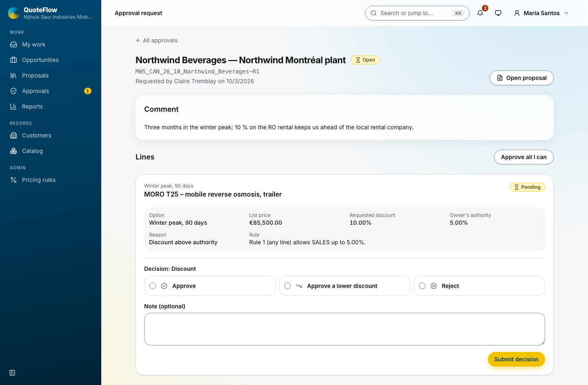588x385 pixels.
Task: Click Approve all I can button
Action: coord(524,157)
